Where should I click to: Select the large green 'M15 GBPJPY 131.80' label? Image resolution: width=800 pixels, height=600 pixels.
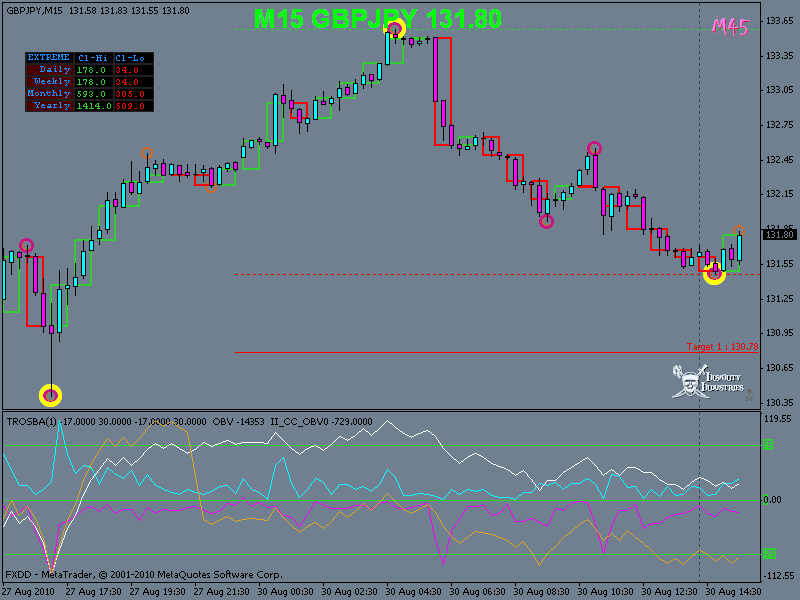pyautogui.click(x=378, y=19)
